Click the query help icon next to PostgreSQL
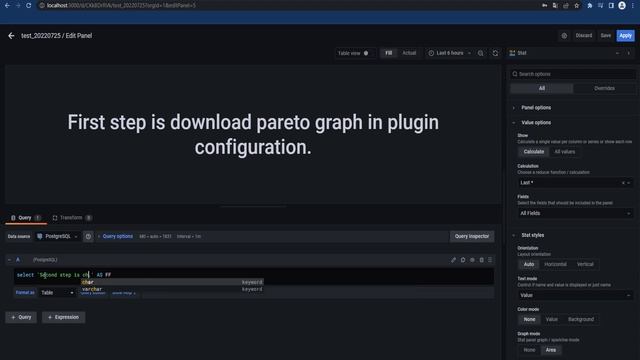640x360 pixels. click(x=88, y=236)
